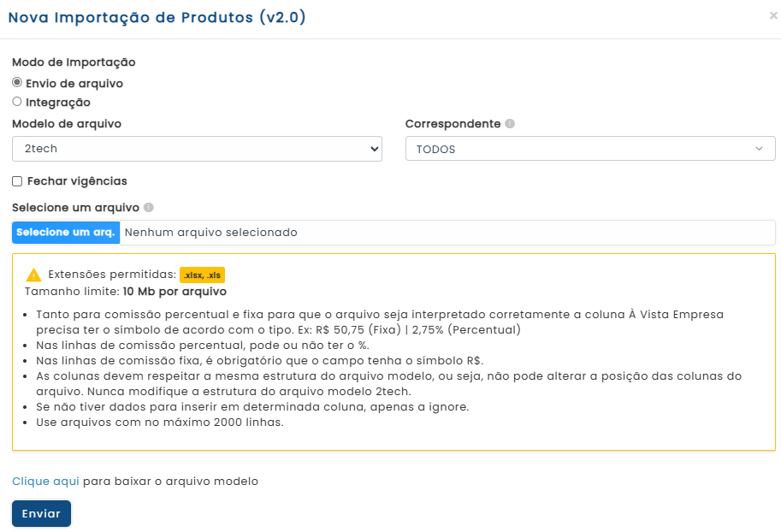Viewport: 781px width, 532px height.
Task: Click the info icon beside Correspondente
Action: 510,124
